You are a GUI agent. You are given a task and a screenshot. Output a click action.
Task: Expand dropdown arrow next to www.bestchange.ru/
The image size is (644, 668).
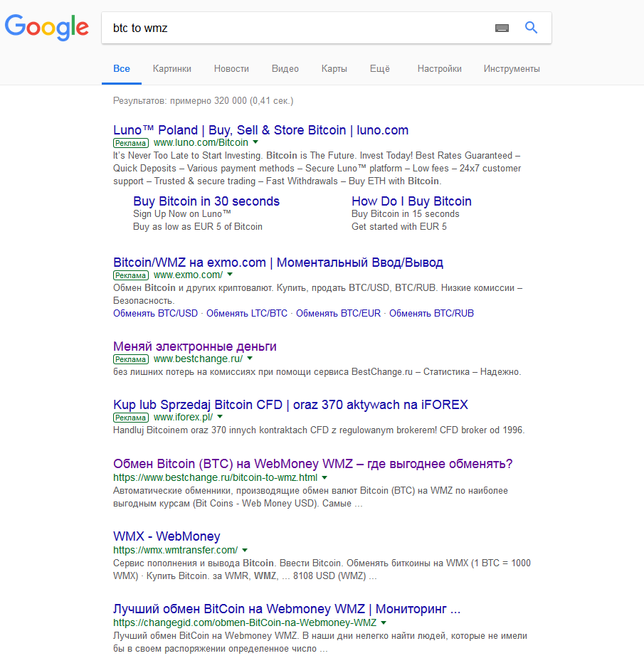(250, 359)
